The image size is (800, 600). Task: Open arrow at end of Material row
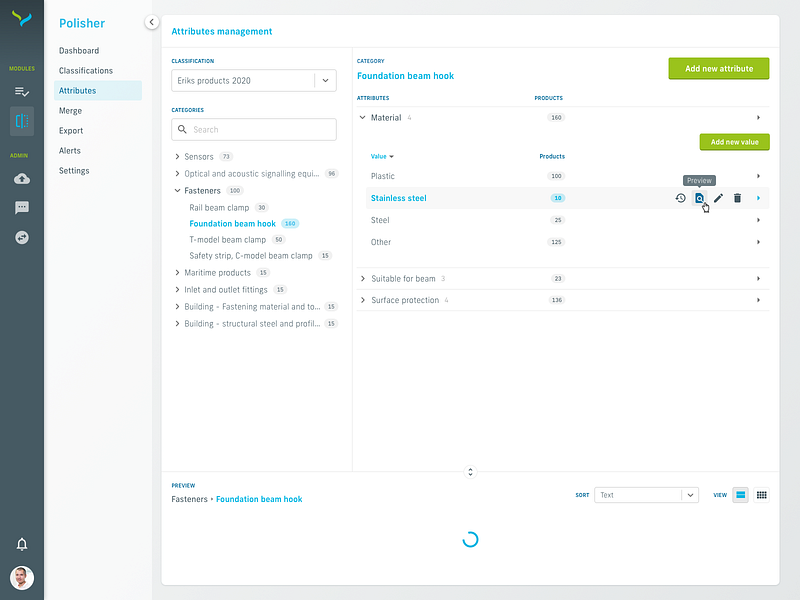click(758, 117)
